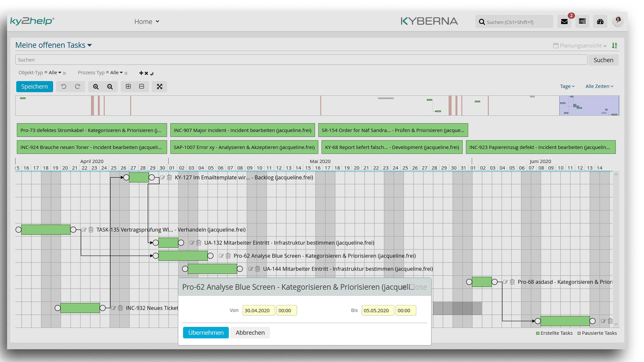Select the Zoom-out magnifier tool
The height and width of the screenshot is (362, 644).
tap(110, 86)
